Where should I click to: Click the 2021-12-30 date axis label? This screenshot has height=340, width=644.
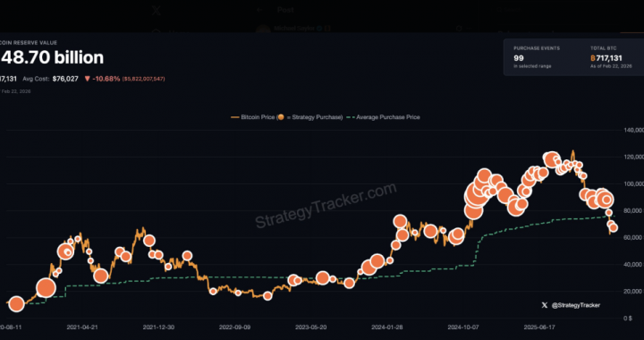tap(159, 327)
